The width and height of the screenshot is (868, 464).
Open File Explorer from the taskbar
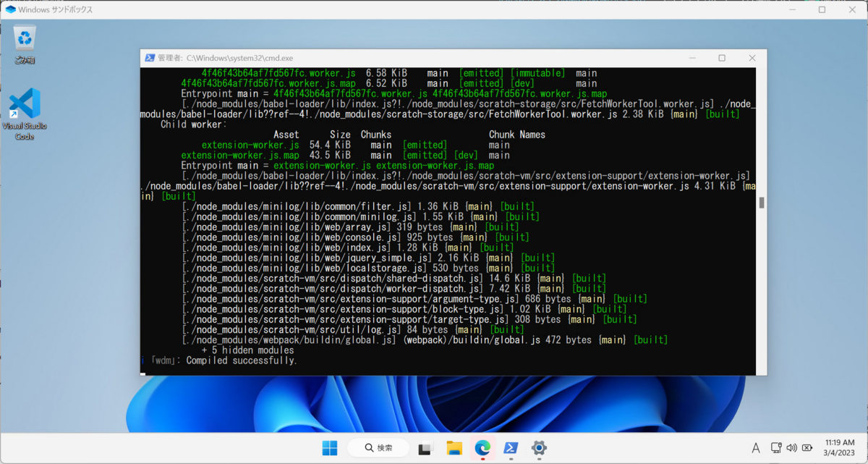click(454, 448)
